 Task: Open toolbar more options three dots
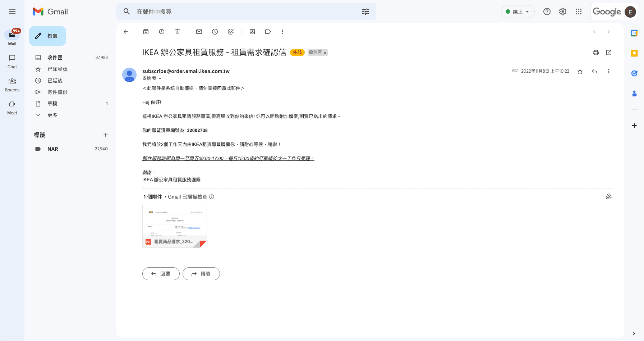(x=282, y=32)
